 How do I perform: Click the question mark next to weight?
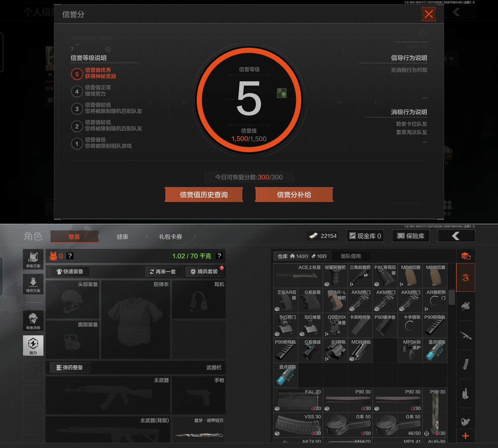pos(219,256)
